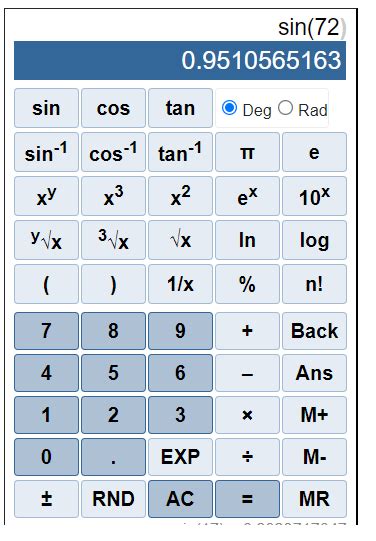Click the sin function button
Image resolution: width=376 pixels, height=541 pixels.
point(46,108)
